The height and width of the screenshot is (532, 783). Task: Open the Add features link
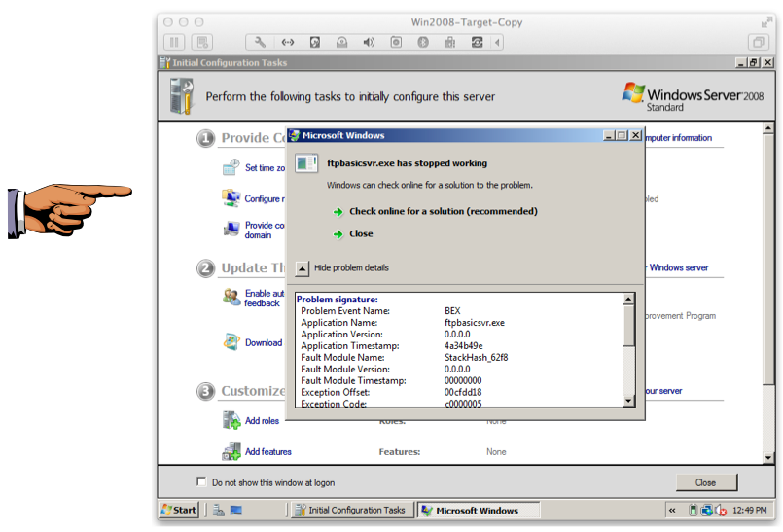(268, 451)
